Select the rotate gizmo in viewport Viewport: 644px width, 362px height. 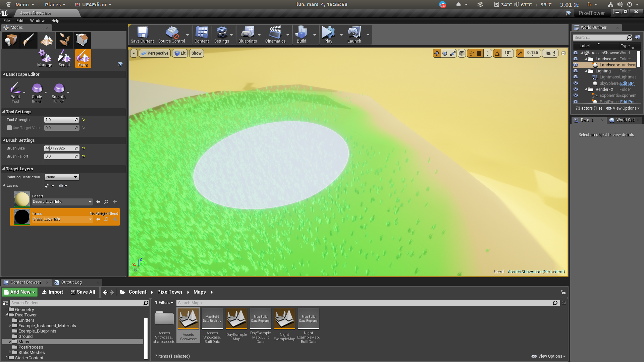(x=445, y=53)
